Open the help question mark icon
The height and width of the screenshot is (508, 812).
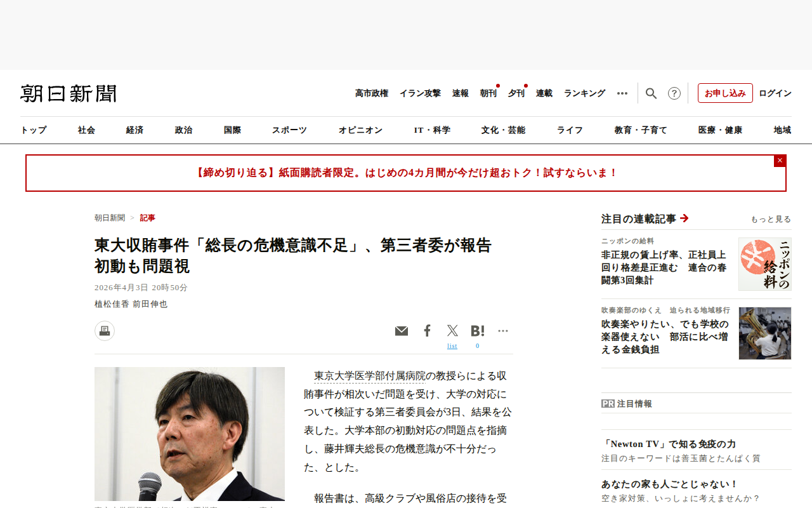click(674, 93)
